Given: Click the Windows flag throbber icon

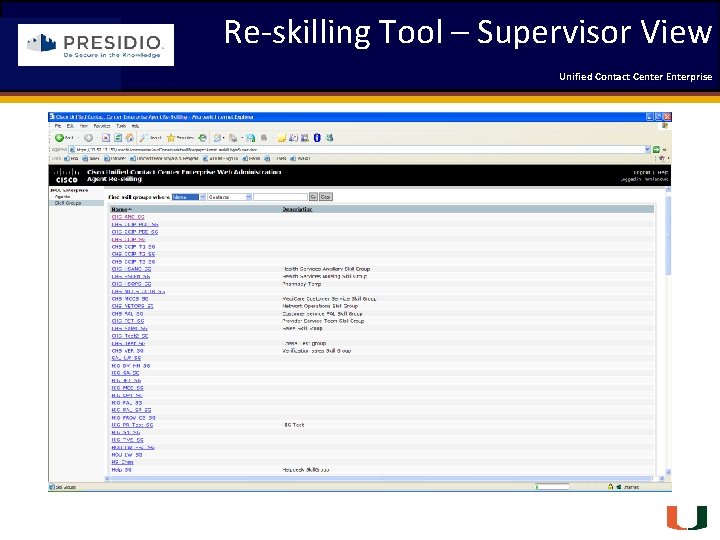Looking at the screenshot, I should tap(665, 125).
